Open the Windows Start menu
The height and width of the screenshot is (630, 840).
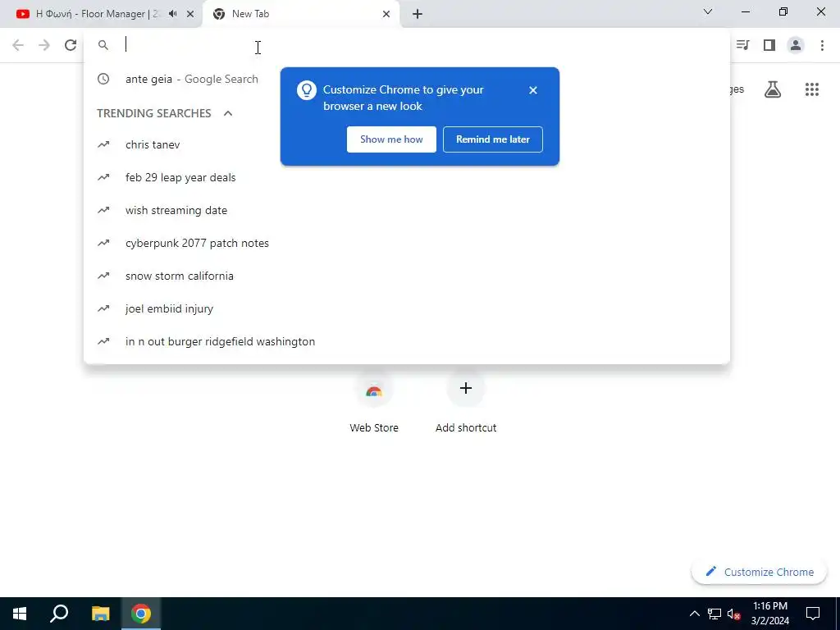(20, 614)
